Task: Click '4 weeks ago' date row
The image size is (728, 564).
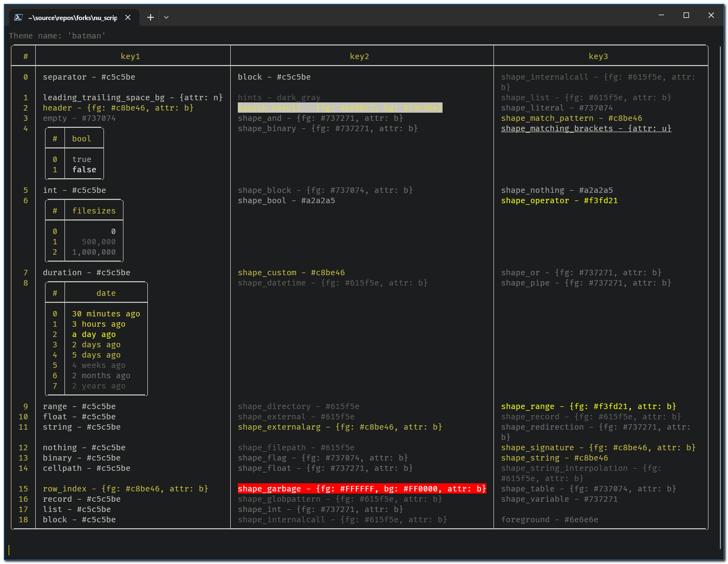Action: (x=99, y=365)
